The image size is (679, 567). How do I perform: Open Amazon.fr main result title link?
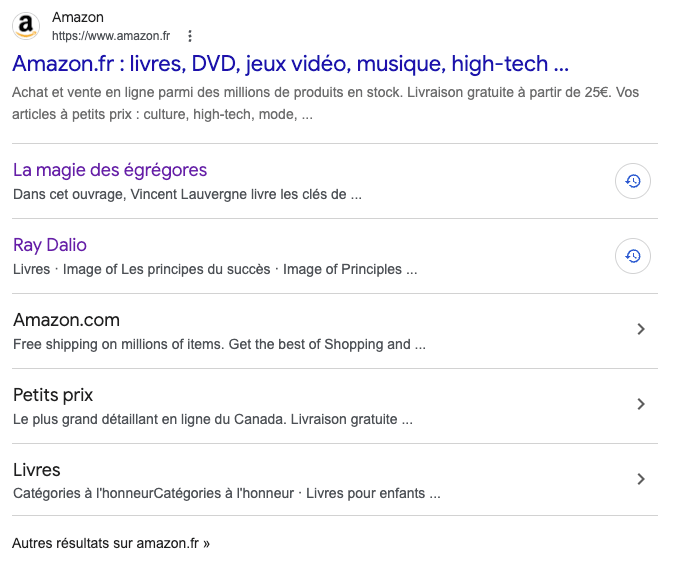click(290, 64)
